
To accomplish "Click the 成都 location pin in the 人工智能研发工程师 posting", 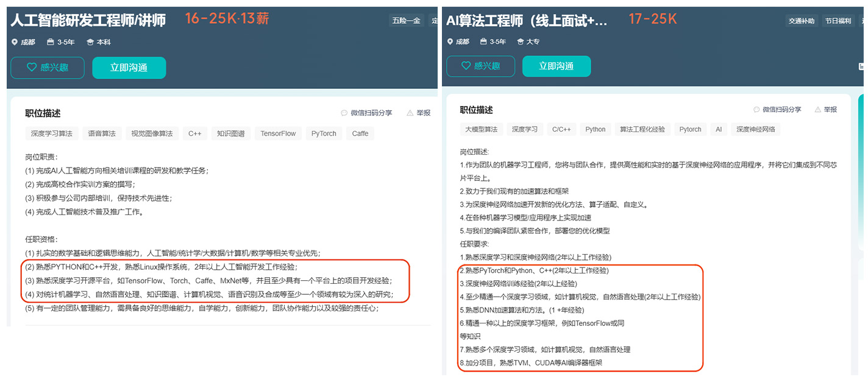I will tap(15, 42).
